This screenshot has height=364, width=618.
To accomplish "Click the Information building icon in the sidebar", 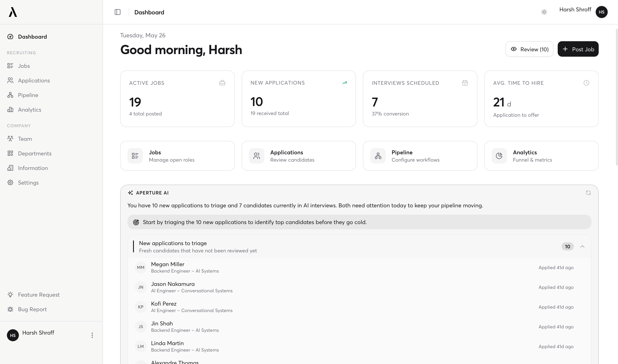I will point(10,168).
